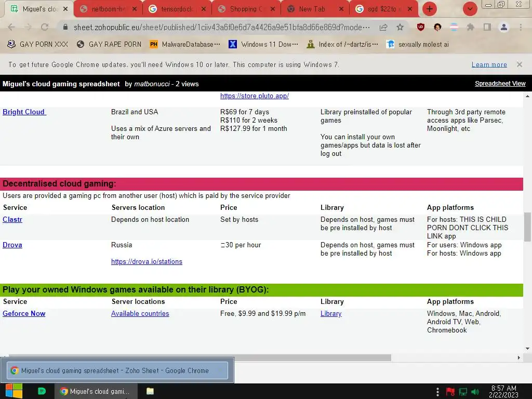Close the Shopping tab

[x=272, y=9]
